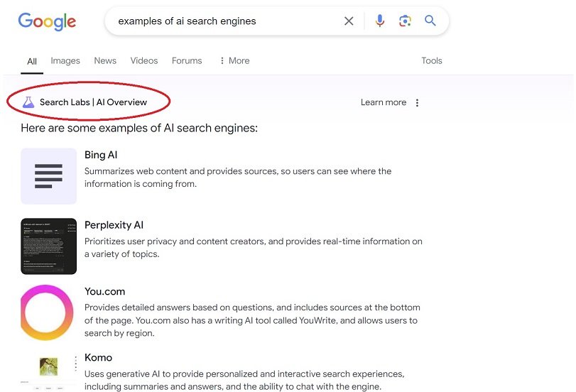Select the Forums tab

coord(187,60)
